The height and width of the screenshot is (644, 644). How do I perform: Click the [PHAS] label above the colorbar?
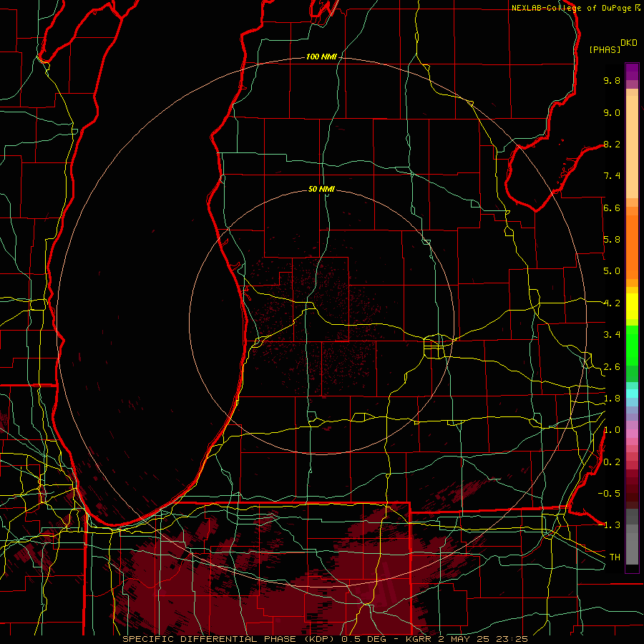[x=605, y=49]
